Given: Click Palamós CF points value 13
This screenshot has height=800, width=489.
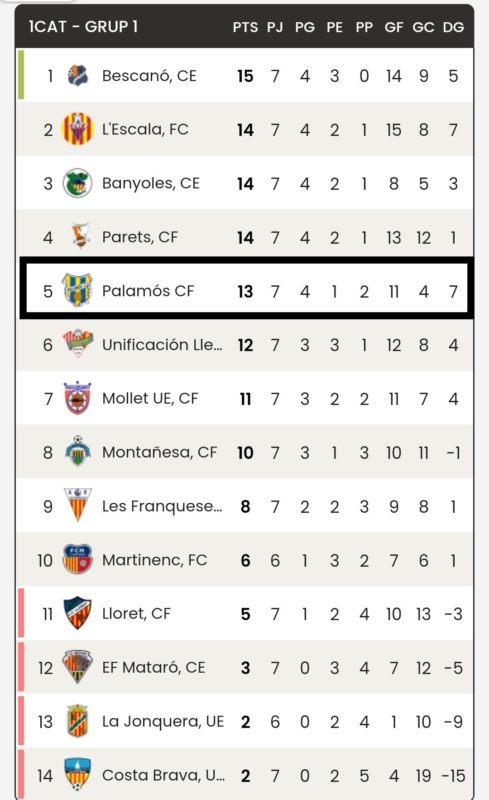Looking at the screenshot, I should click(245, 291).
